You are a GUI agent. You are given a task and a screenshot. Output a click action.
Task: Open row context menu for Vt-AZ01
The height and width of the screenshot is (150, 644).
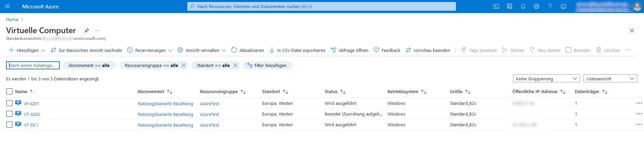click(639, 103)
